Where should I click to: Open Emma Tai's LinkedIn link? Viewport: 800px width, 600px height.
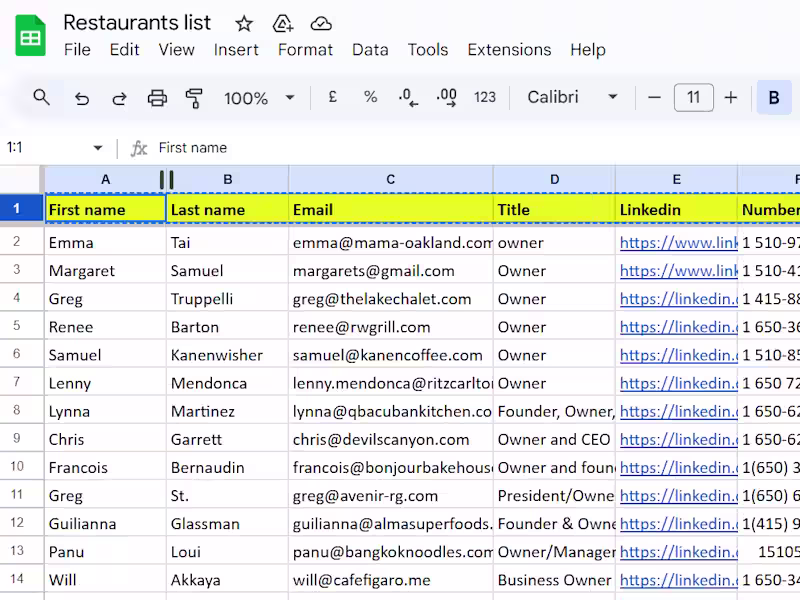pos(678,242)
